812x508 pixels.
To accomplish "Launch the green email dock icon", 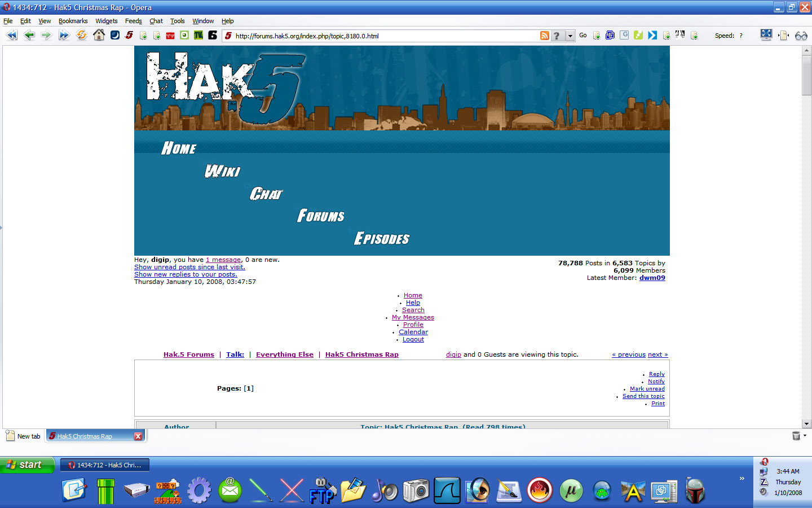I will pos(230,491).
